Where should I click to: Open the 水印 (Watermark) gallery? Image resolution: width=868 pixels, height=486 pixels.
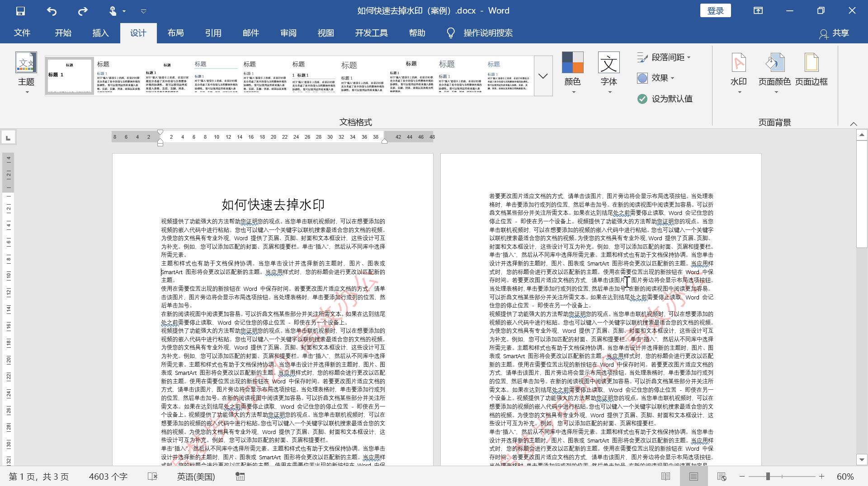[x=739, y=72]
